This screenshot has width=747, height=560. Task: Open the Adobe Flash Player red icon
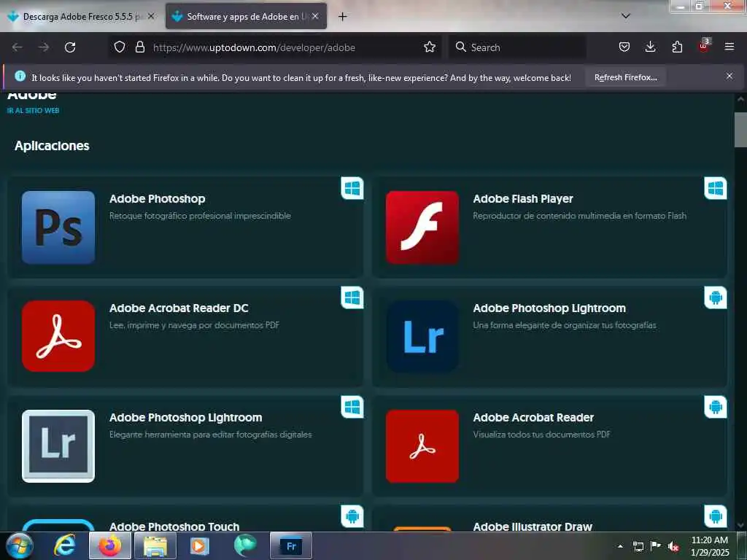[x=422, y=227]
